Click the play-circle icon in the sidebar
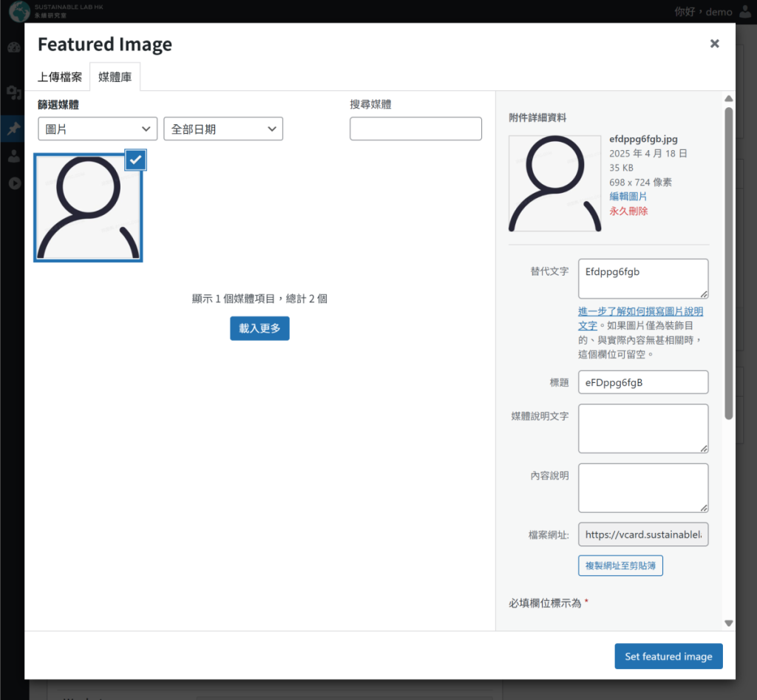This screenshot has height=700, width=757. click(x=13, y=183)
